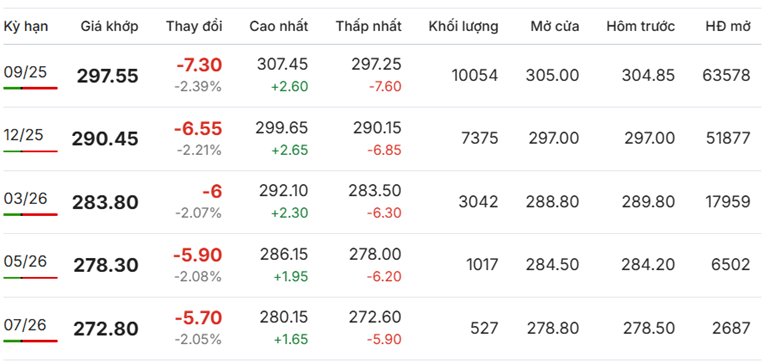Sort by the Giá khớp column header
Image resolution: width=770 pixels, height=363 pixels.
pyautogui.click(x=110, y=26)
